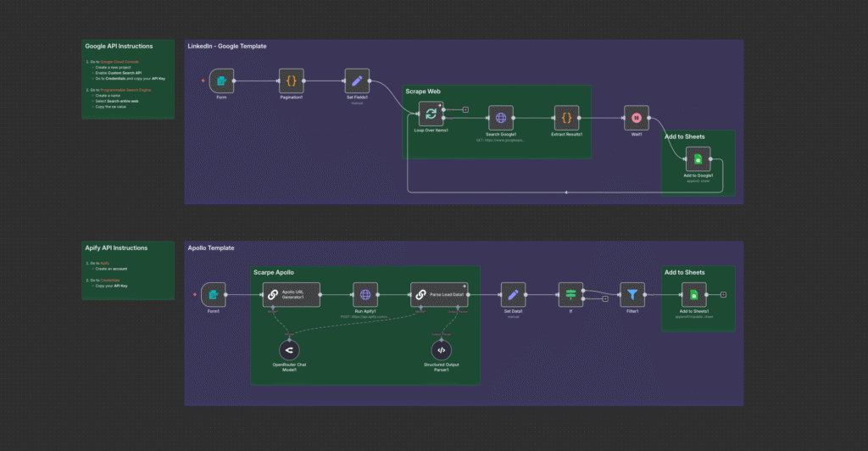The image size is (868, 451).
Task: Click the Structured Output Parser1 node
Action: (441, 350)
